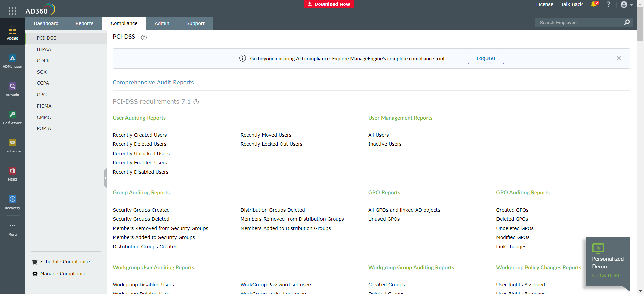
Task: Click the search magnifier icon
Action: [627, 22]
